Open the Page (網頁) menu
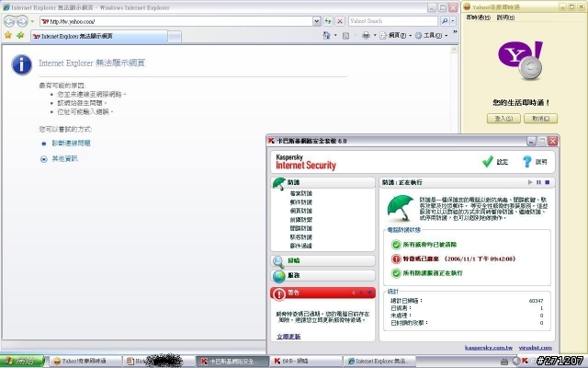The width and height of the screenshot is (588, 368). (x=396, y=36)
